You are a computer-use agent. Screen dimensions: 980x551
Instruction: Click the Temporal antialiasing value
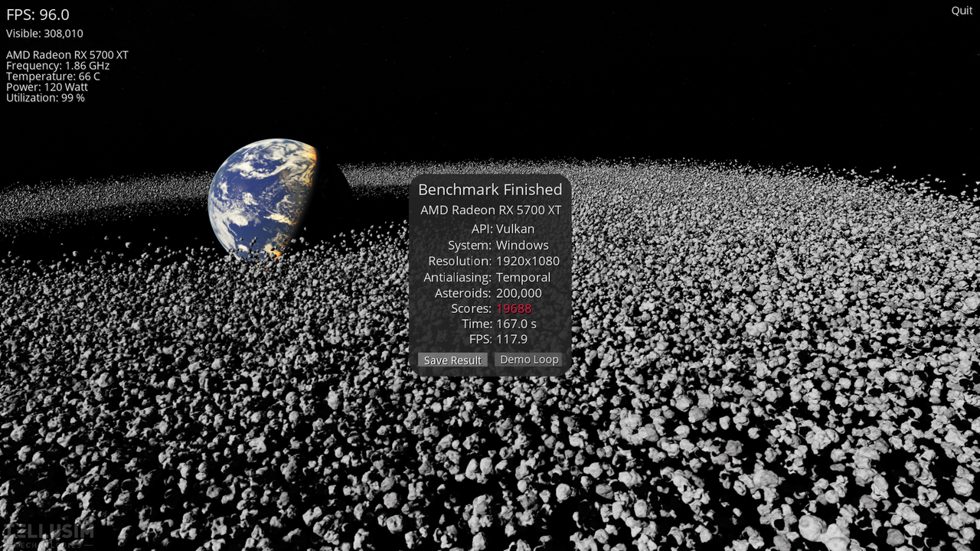pyautogui.click(x=523, y=277)
